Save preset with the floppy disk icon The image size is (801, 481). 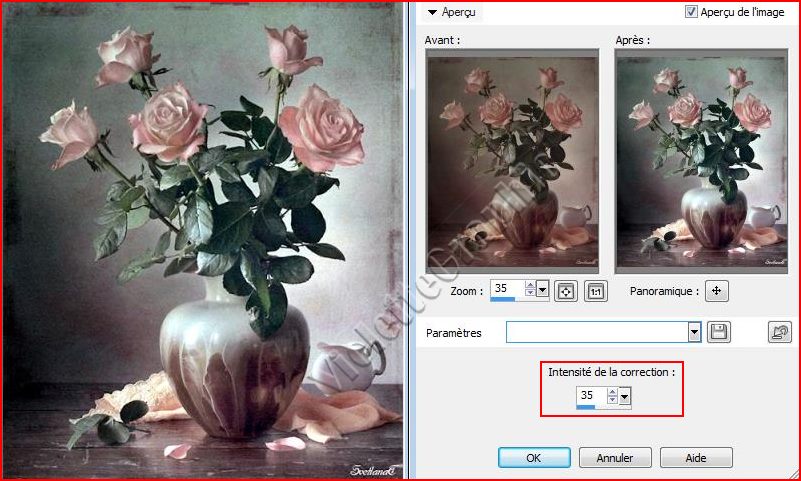pos(718,332)
